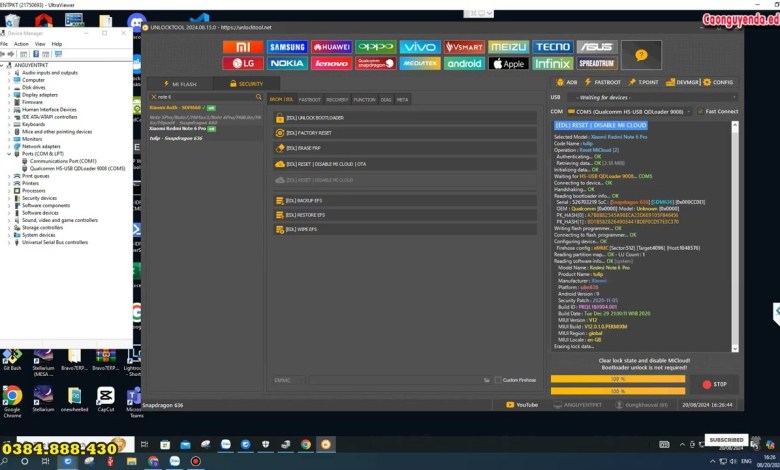Expand Display adapters in Device Manager
Viewport: 780px width, 470px height.
(9, 95)
